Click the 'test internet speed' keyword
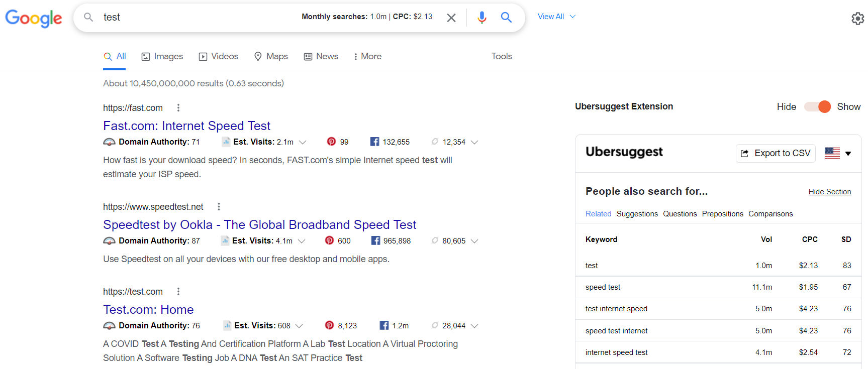This screenshot has height=369, width=868. 616,309
